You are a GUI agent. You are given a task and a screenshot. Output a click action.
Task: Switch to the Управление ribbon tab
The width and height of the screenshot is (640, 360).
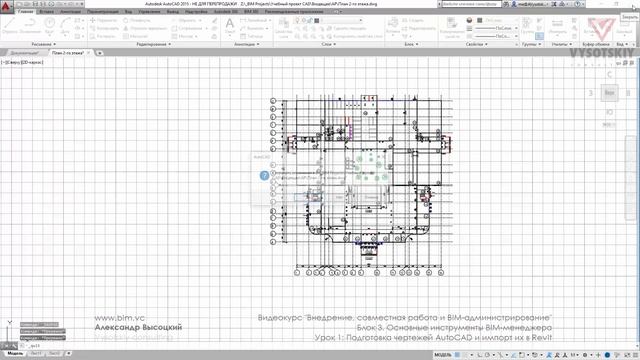pos(149,12)
